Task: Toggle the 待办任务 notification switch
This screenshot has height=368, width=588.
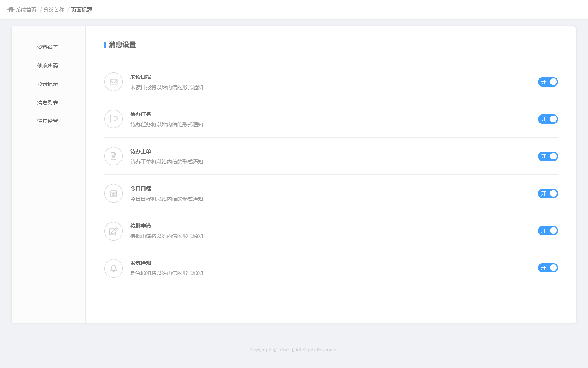Action: click(548, 119)
